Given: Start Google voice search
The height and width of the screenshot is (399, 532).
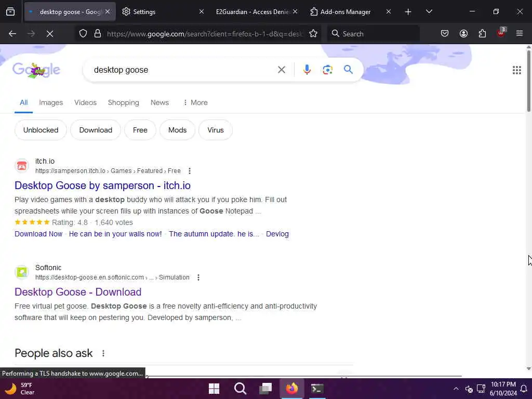Looking at the screenshot, I should coord(307,70).
